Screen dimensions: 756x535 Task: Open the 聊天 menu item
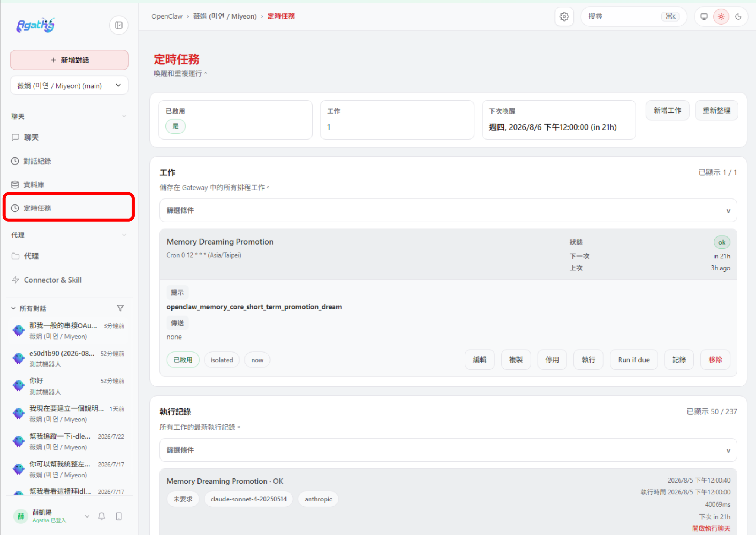(x=69, y=137)
